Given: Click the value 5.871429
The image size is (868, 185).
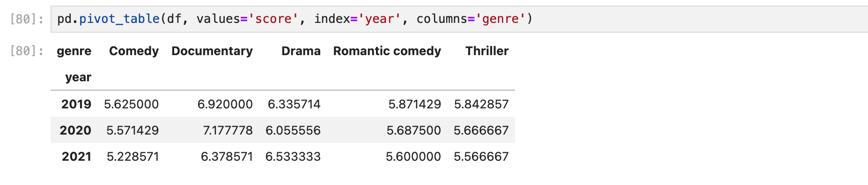Looking at the screenshot, I should click(415, 104).
